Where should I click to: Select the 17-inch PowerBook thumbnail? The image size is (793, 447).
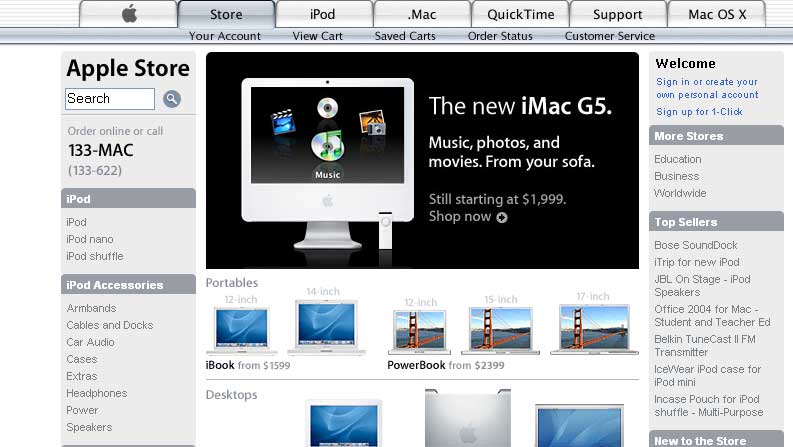point(594,329)
